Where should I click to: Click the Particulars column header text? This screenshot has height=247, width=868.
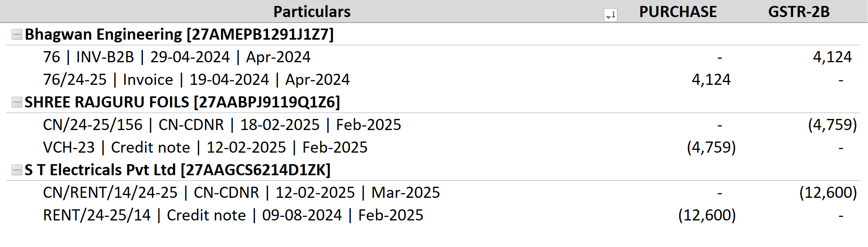coord(312,11)
